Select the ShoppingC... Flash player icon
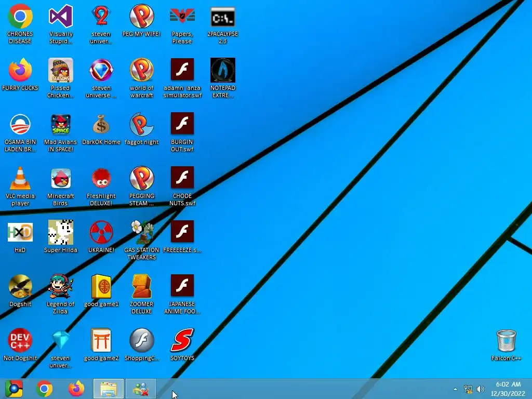 point(141,340)
